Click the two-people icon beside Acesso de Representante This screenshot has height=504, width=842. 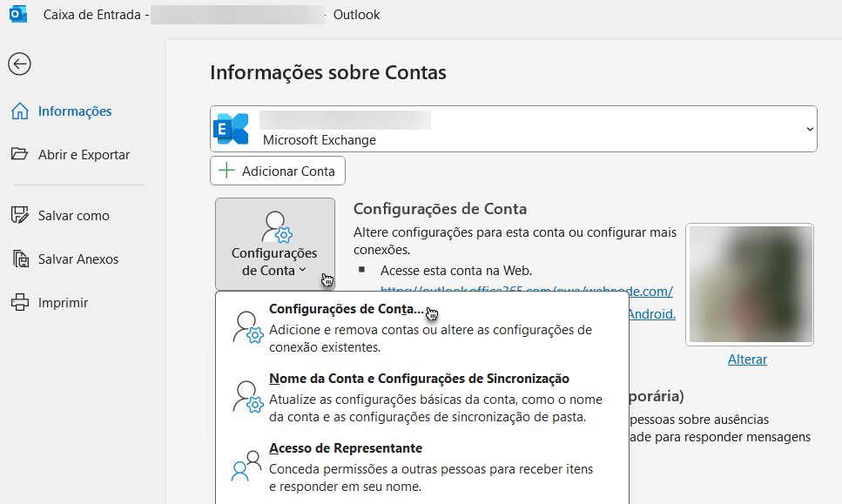(x=246, y=466)
